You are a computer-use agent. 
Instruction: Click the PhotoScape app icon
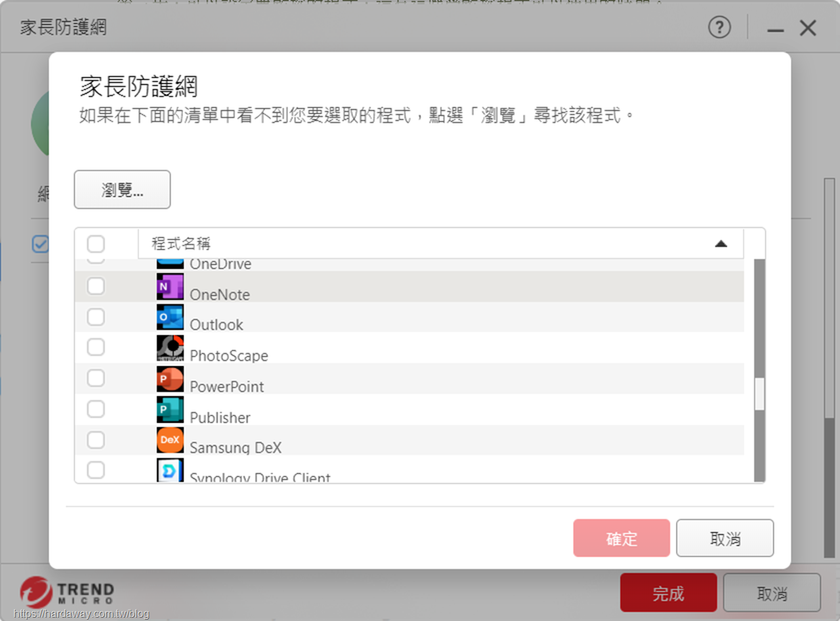[170, 348]
